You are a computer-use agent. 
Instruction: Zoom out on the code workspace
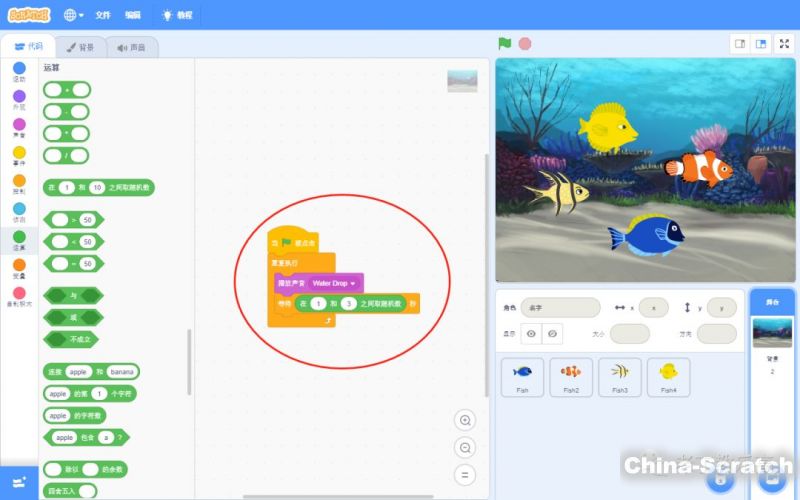tap(464, 447)
